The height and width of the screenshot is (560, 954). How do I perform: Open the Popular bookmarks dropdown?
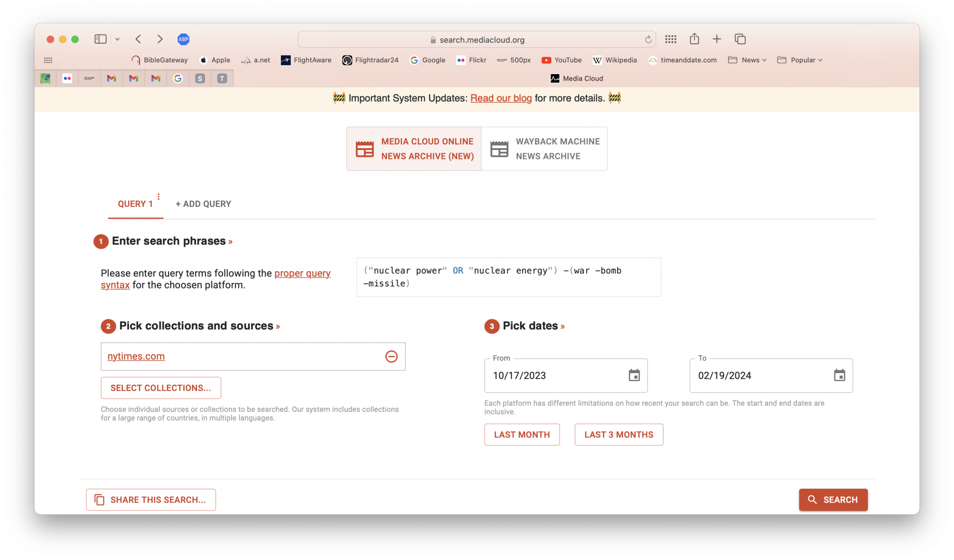[800, 60]
